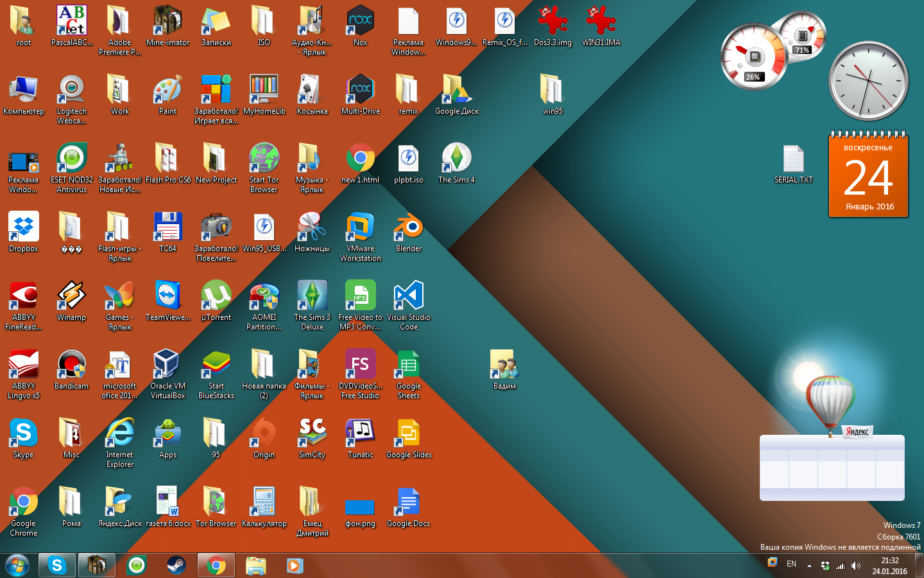924x578 pixels.
Task: Select the SERIAL.TXT file
Action: (794, 163)
